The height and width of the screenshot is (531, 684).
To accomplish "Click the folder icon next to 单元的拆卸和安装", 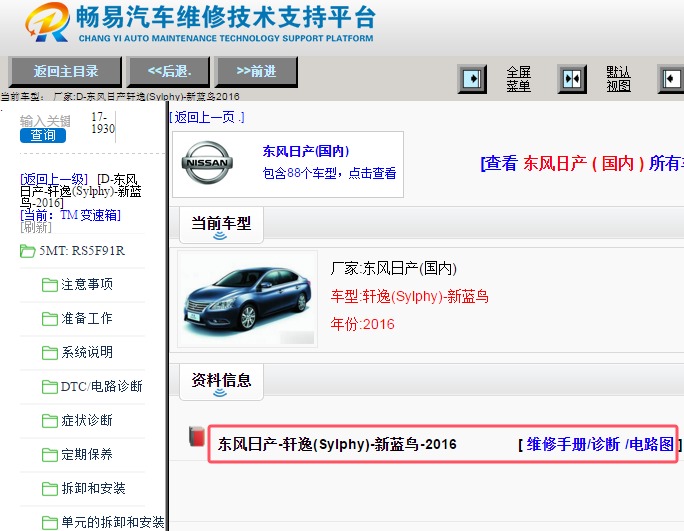I will [x=50, y=523].
